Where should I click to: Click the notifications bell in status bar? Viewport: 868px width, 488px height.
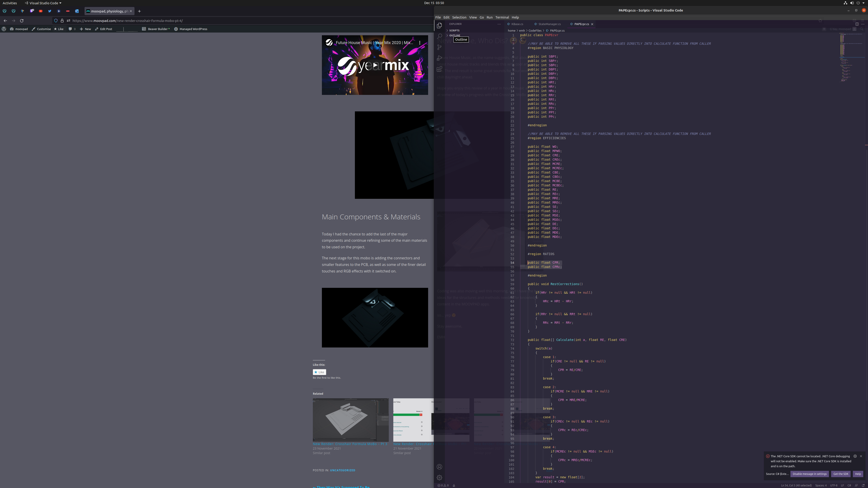pos(863,485)
